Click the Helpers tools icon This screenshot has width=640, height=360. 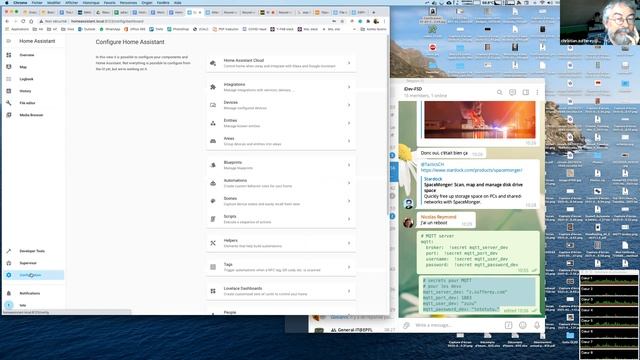[x=213, y=243]
